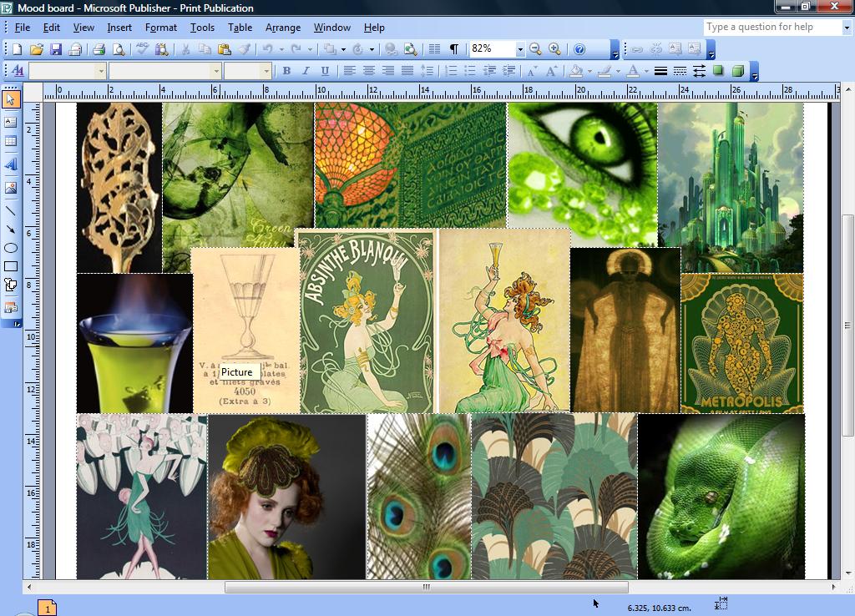Toggle Justify alignment
855x616 pixels.
[x=407, y=71]
